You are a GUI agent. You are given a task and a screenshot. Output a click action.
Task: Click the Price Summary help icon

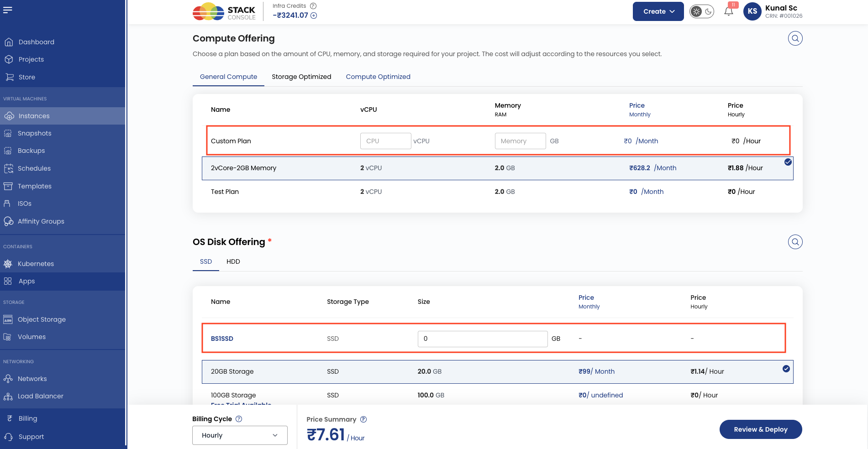(x=363, y=419)
